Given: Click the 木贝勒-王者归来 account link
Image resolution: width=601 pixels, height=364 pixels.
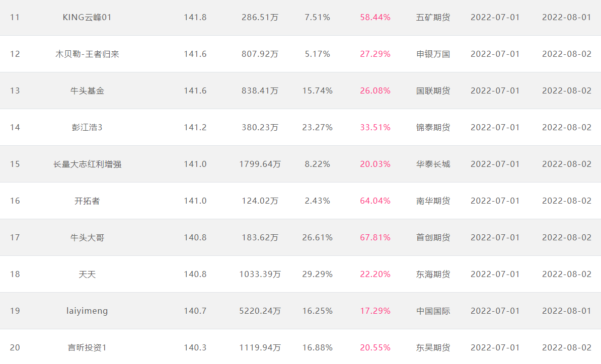Looking at the screenshot, I should pos(87,54).
